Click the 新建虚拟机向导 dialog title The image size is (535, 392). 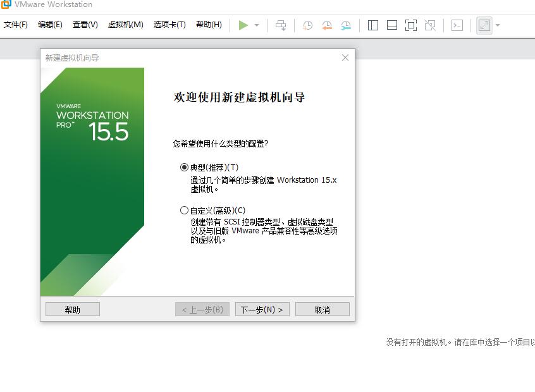72,58
